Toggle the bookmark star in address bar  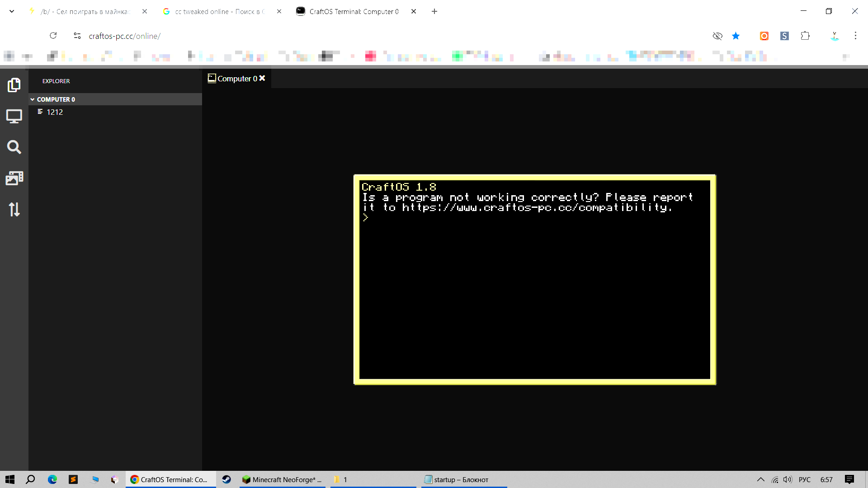736,36
